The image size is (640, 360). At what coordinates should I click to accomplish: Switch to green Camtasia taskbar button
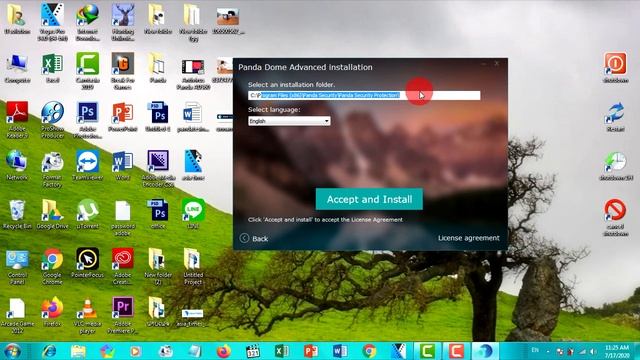427,351
